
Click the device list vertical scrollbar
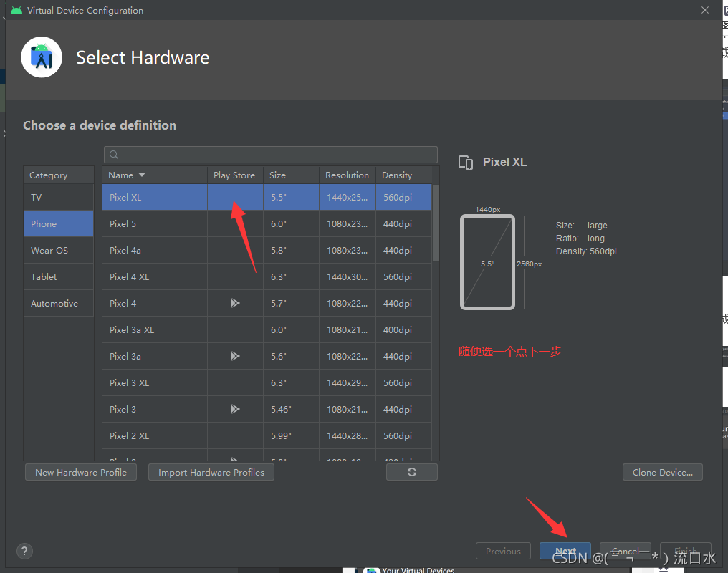point(436,223)
